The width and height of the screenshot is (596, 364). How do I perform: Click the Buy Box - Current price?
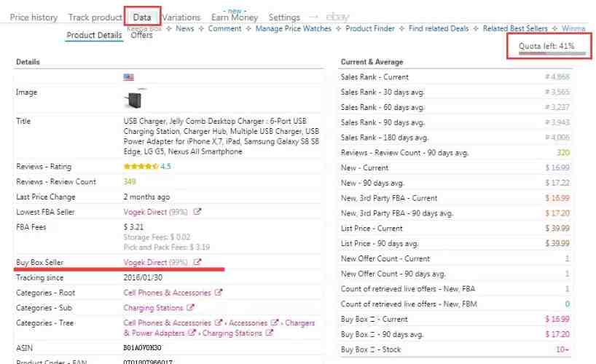tap(557, 319)
